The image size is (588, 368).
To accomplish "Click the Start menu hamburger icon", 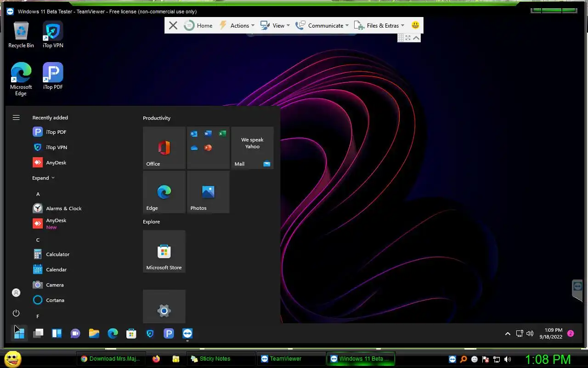I will click(16, 118).
